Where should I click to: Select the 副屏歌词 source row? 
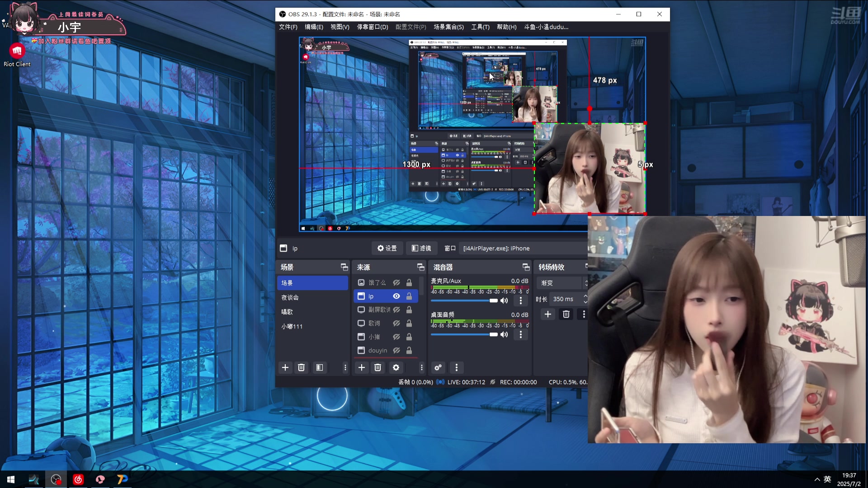[386, 310]
